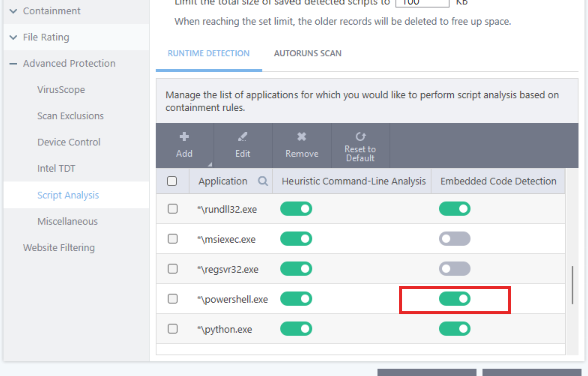Tick the select-all checkbox in header
Viewport: 588px width, 376px height.
tap(172, 181)
